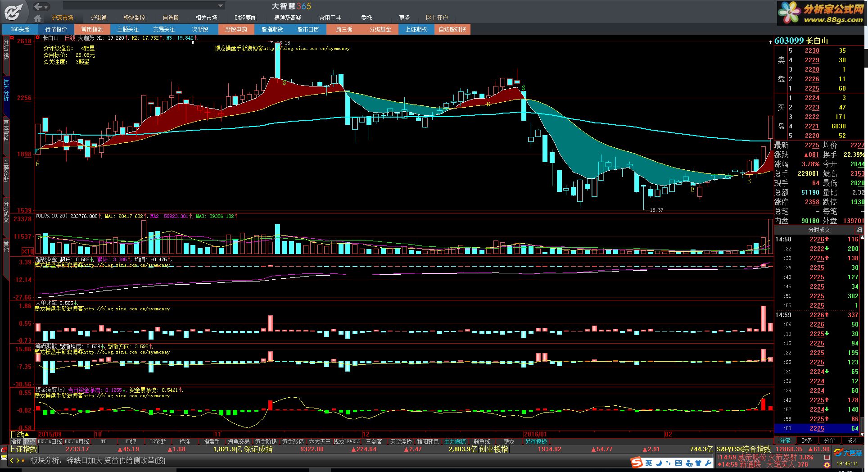Select the 自选股研报 tab
Screen dimensions: 868x472
(452, 29)
